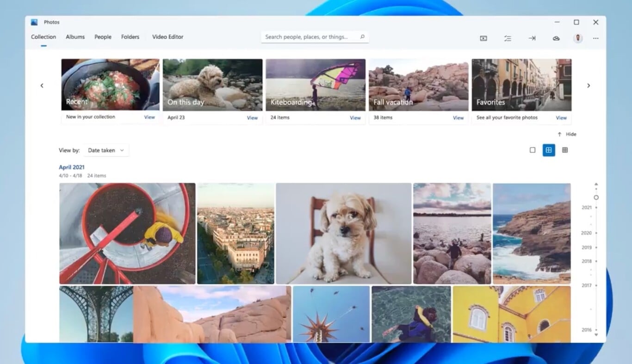Image resolution: width=632 pixels, height=364 pixels.
Task: Click the '38 items' text
Action: (383, 117)
